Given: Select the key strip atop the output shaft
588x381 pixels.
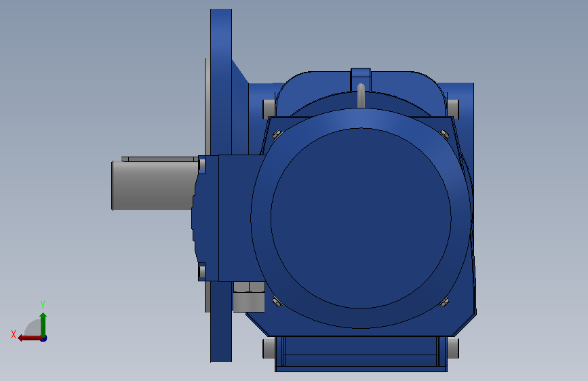Looking at the screenshot, I should click(160, 159).
